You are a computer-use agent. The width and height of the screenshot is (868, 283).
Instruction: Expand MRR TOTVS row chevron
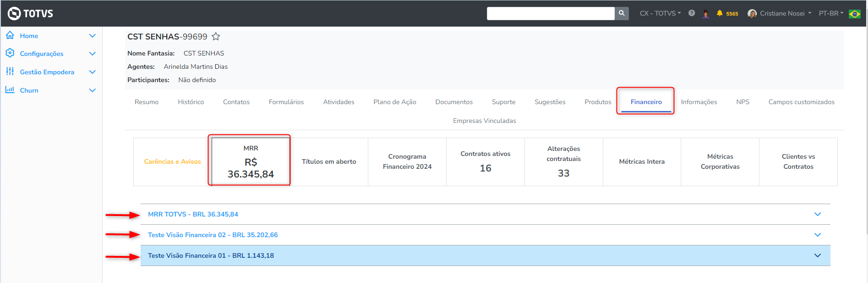pos(818,214)
